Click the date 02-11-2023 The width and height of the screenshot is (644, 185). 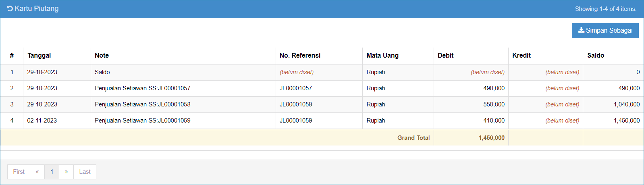pos(42,121)
